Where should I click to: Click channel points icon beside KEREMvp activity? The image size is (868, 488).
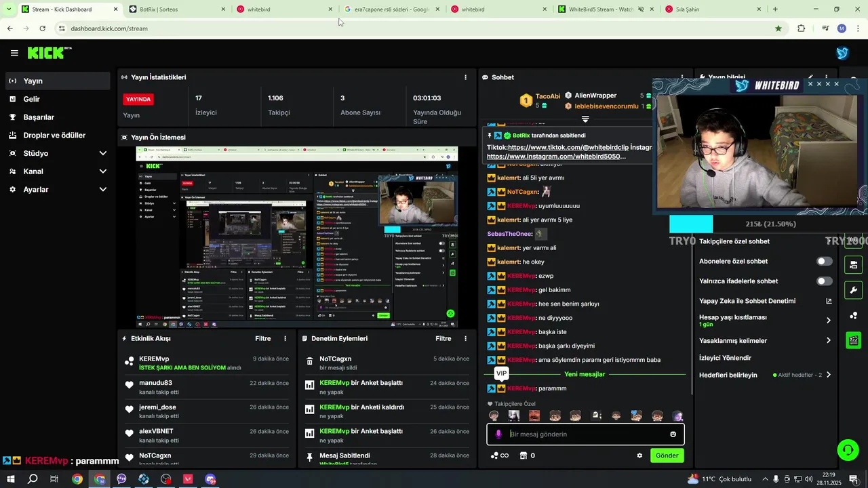(x=130, y=361)
